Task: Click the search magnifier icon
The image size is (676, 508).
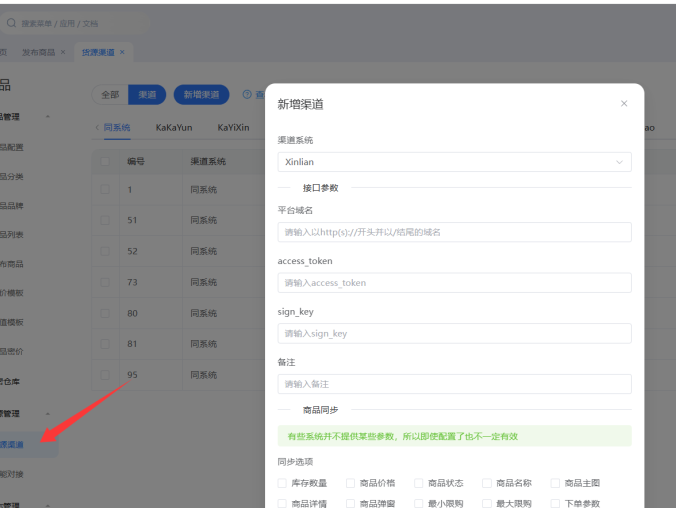Action: point(11,22)
